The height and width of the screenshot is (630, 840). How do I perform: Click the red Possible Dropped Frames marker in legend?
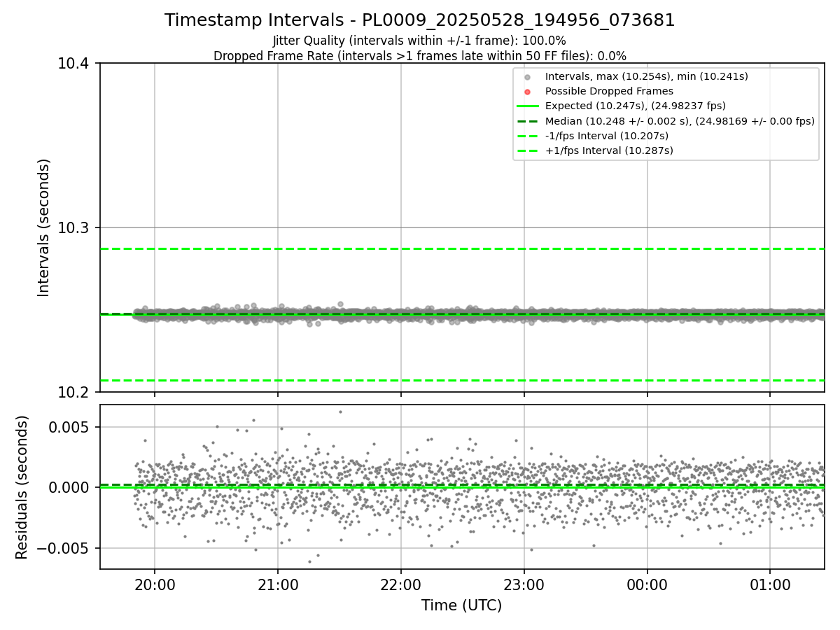528,92
